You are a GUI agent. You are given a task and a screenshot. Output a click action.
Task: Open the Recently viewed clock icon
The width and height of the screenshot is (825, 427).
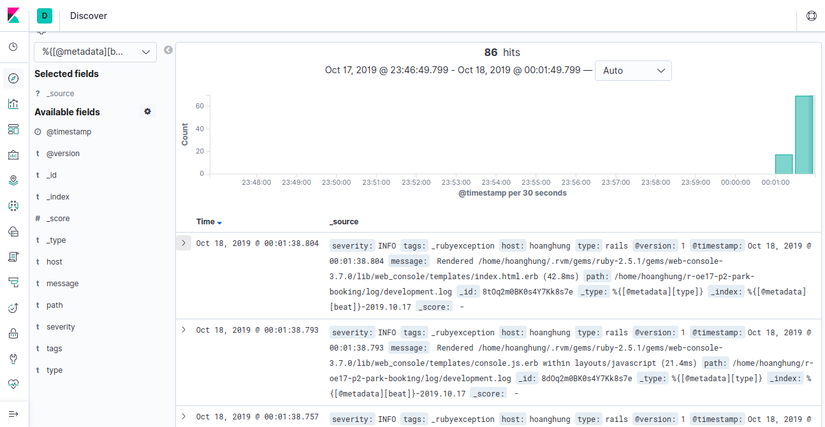click(14, 46)
